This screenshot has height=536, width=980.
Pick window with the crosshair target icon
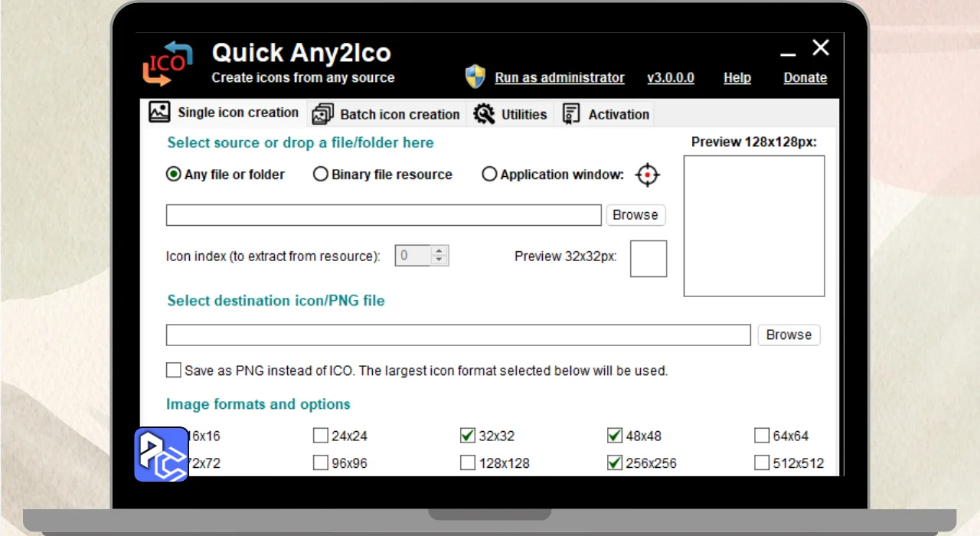coord(648,175)
